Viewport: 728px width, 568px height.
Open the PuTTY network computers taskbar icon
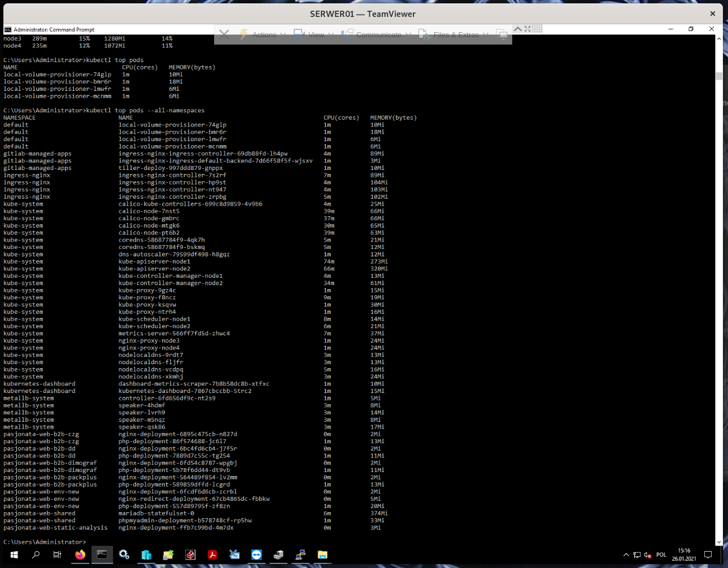pos(300,554)
